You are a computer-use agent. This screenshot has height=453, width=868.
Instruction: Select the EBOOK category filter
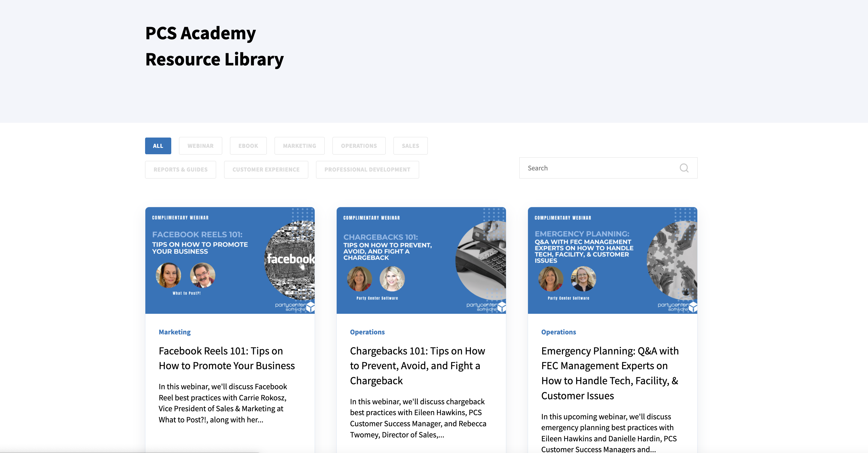point(248,145)
